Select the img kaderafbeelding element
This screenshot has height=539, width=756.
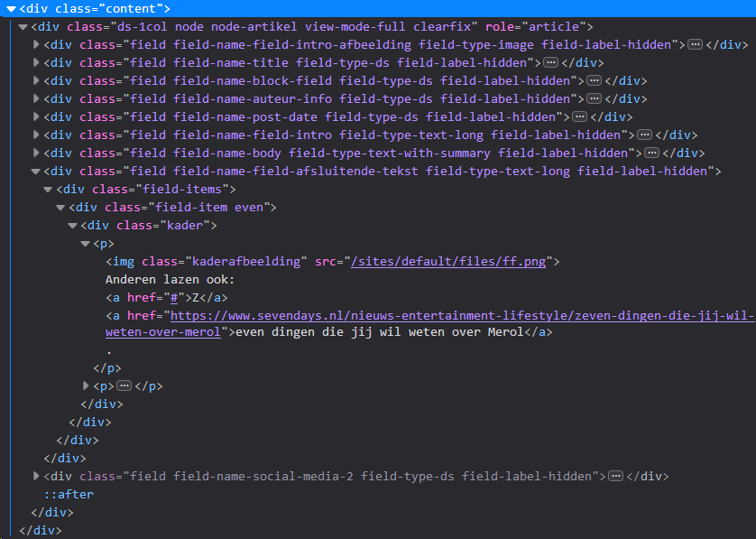pyautogui.click(x=333, y=262)
